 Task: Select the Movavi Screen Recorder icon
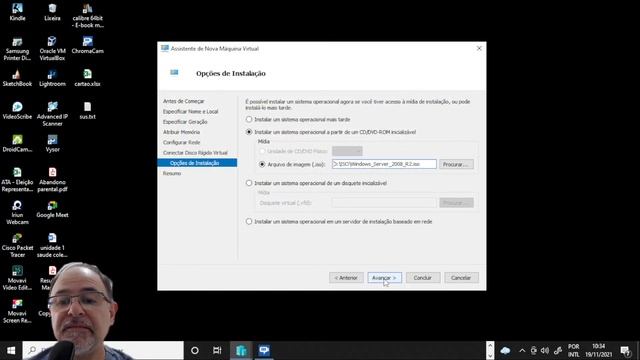click(x=17, y=311)
